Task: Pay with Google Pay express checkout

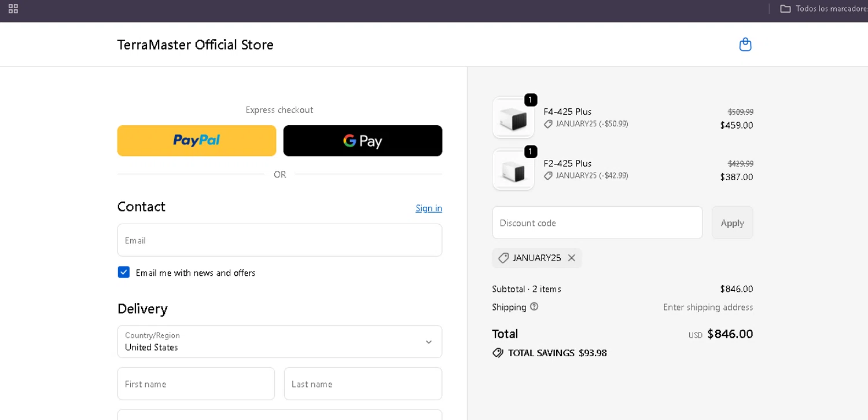Action: point(363,141)
